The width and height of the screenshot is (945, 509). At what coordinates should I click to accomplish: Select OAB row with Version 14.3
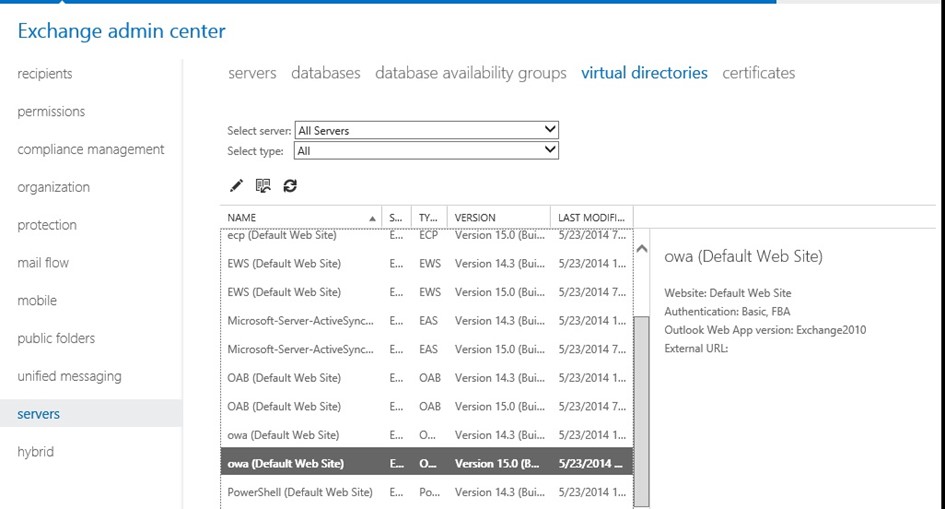(x=427, y=378)
